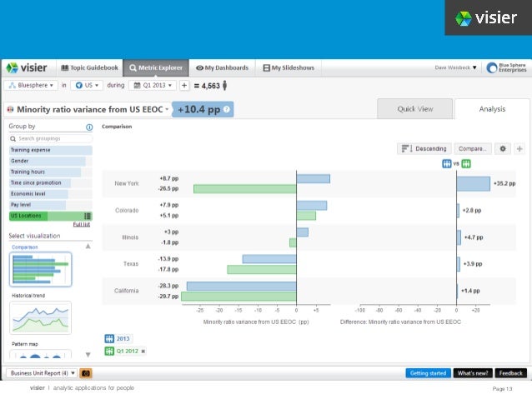Group by Training expense
Image resolution: width=532 pixels, height=399 pixels.
point(51,150)
